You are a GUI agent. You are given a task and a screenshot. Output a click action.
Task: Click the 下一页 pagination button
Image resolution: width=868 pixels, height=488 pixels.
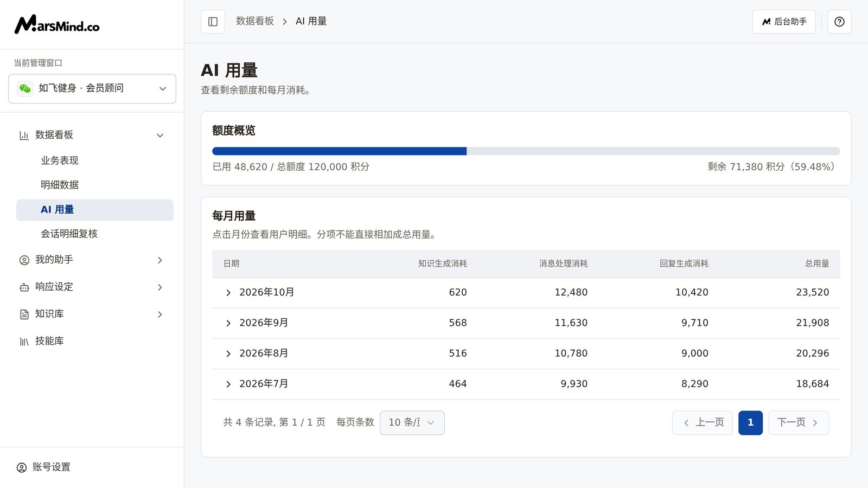coord(799,423)
